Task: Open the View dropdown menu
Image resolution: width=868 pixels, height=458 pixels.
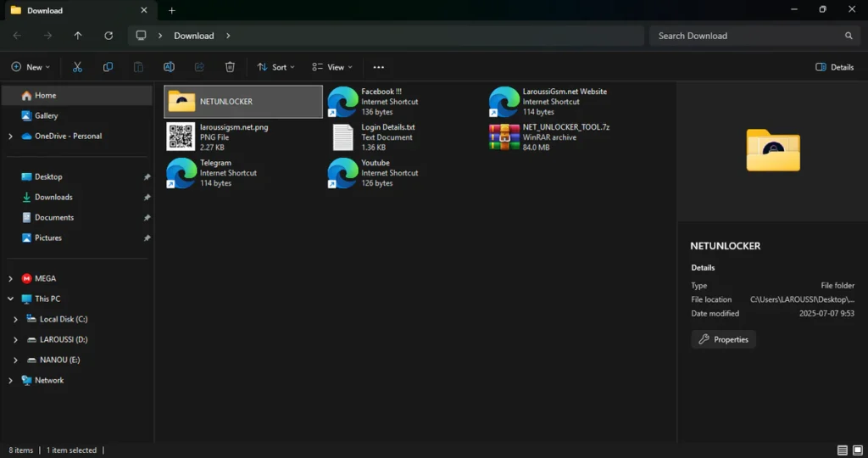Action: click(332, 67)
